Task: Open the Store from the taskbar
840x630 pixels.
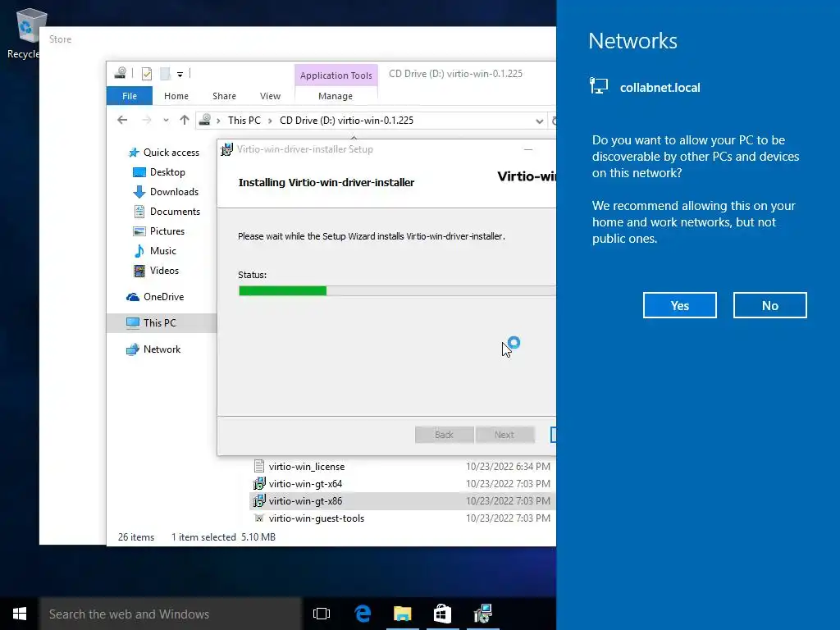Action: pos(442,614)
